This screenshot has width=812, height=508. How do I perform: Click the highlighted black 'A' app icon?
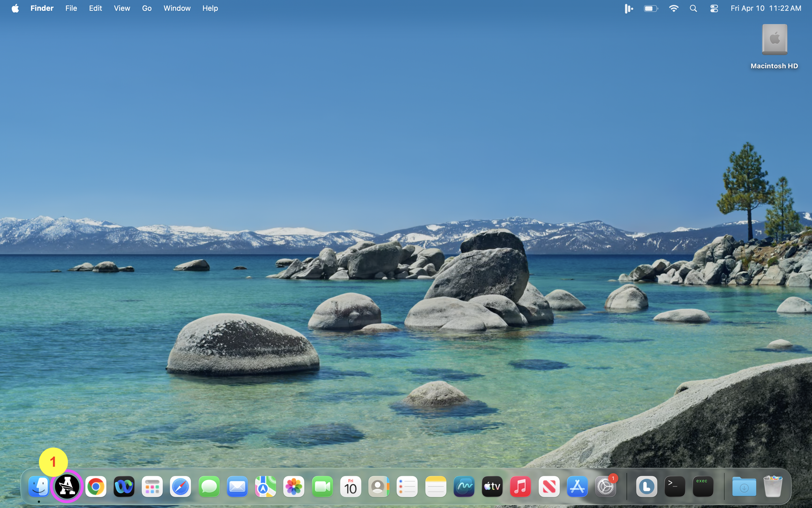pos(67,486)
